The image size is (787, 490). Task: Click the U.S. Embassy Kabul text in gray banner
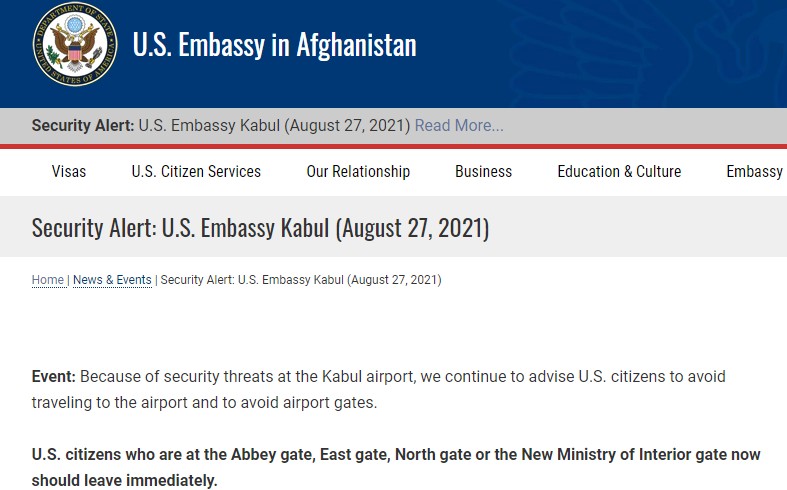click(x=274, y=126)
